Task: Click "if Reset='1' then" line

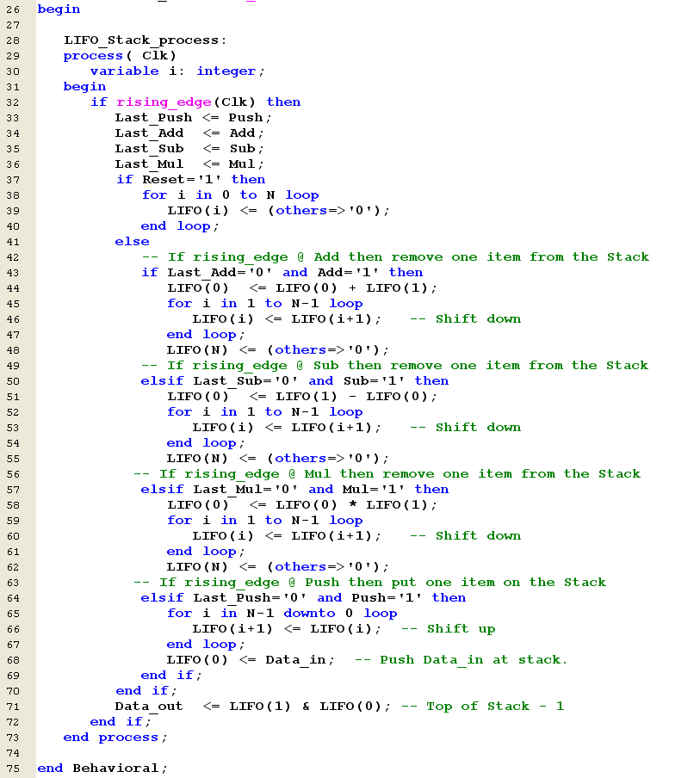Action: (190, 180)
